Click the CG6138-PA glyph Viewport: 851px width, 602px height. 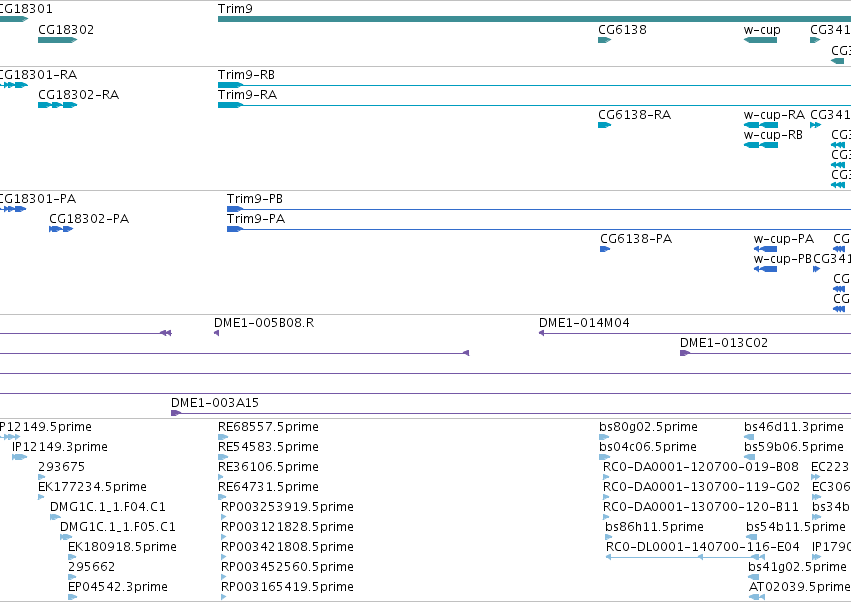(x=605, y=250)
